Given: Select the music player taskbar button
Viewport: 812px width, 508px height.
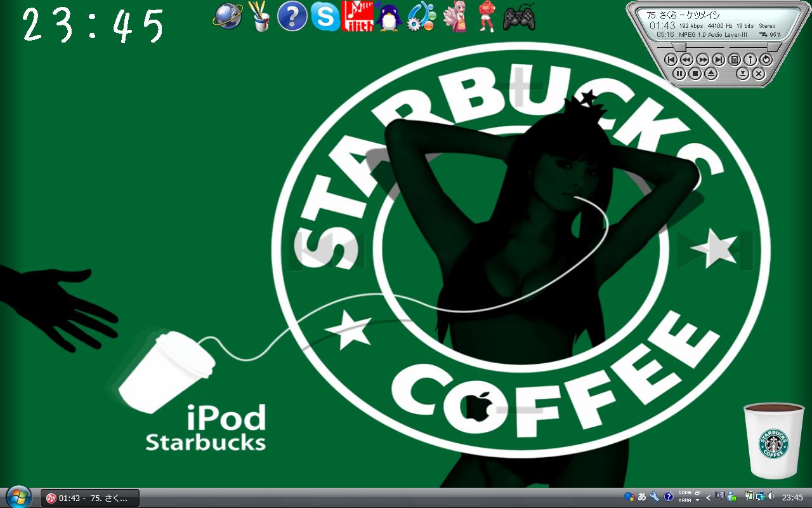Looking at the screenshot, I should (x=90, y=498).
